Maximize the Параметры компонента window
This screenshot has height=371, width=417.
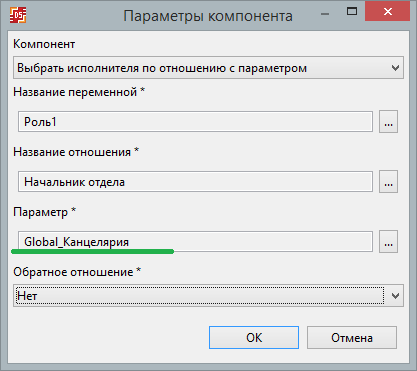pos(352,12)
